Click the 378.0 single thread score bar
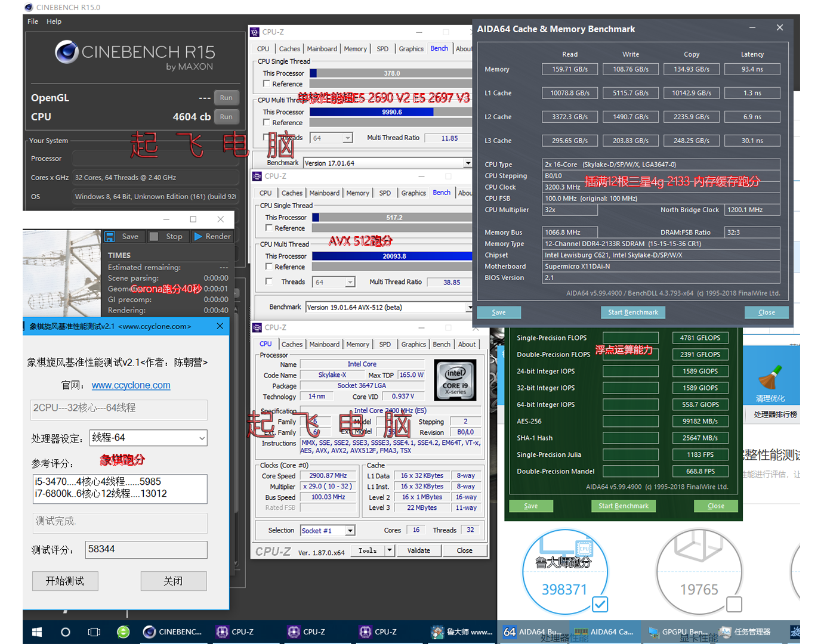Viewport: 824px width, 644px height. 391,73
